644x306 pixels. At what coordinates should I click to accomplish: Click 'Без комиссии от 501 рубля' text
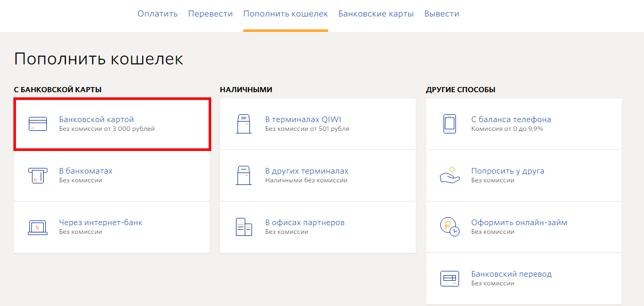(x=307, y=129)
